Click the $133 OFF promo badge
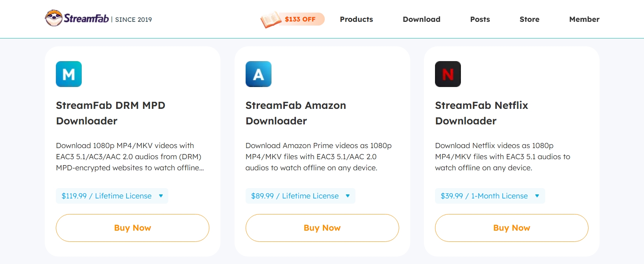The image size is (644, 264). point(300,19)
